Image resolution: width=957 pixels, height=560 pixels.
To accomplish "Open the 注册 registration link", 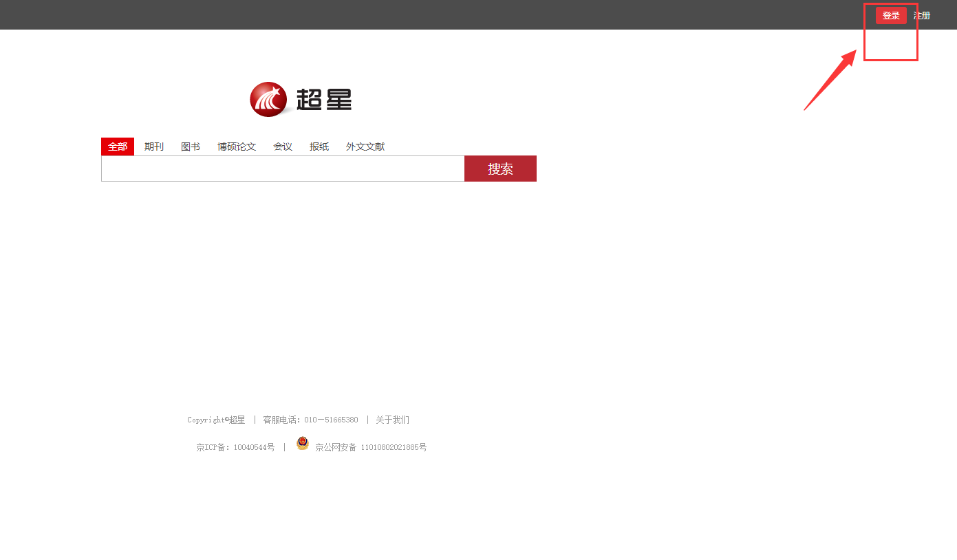I will pos(922,16).
